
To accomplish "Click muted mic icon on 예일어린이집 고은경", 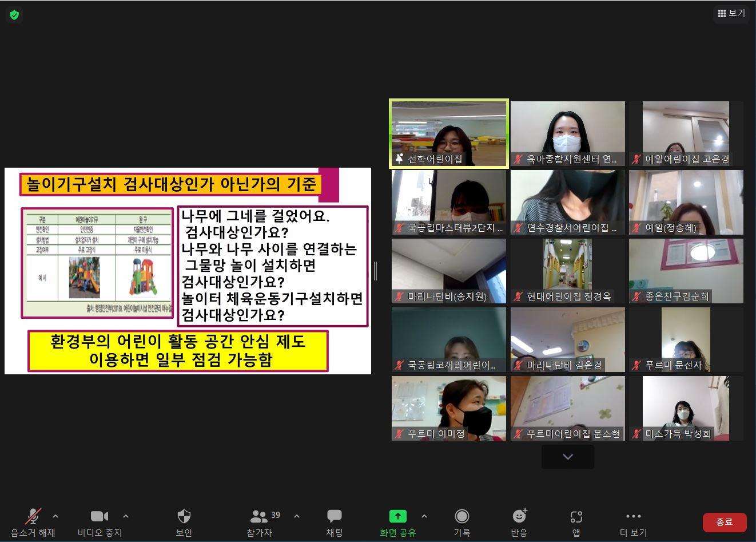I will click(636, 159).
